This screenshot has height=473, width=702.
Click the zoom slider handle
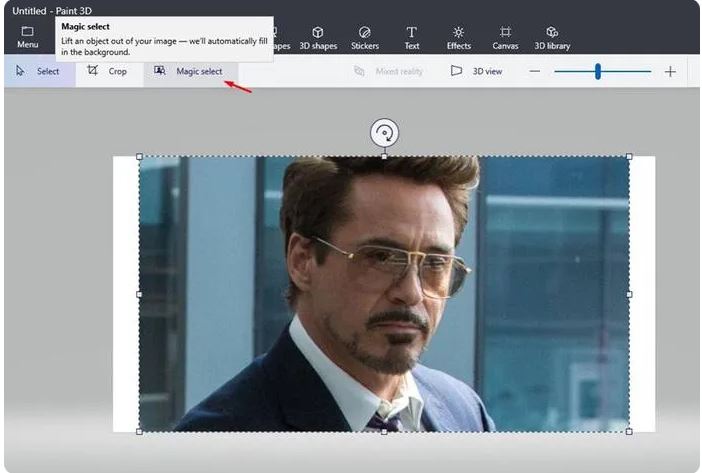click(x=598, y=71)
